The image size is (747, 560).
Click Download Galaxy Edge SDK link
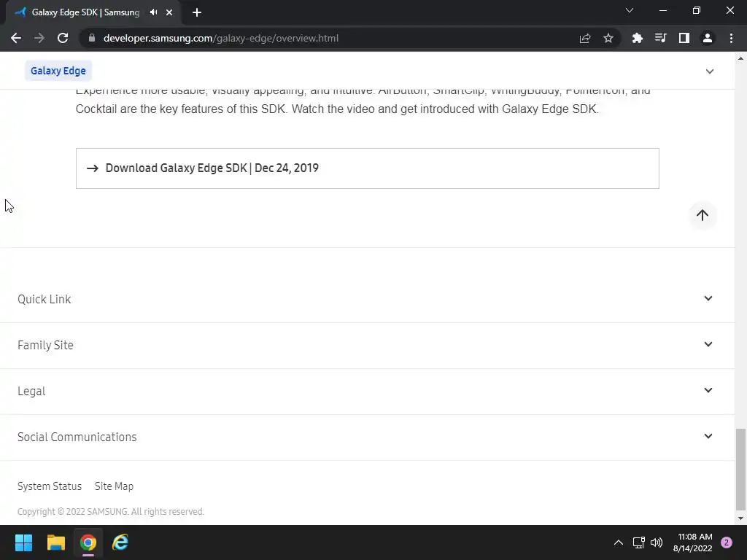[368, 168]
